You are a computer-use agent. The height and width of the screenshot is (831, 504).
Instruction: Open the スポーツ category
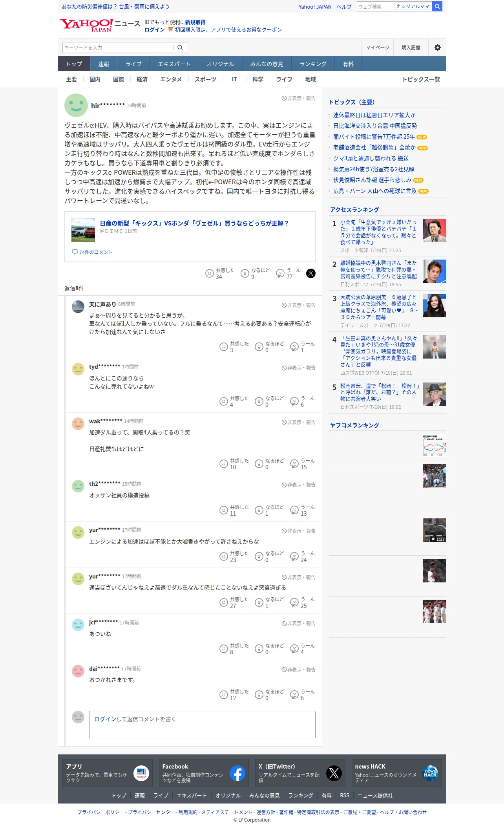click(x=205, y=79)
